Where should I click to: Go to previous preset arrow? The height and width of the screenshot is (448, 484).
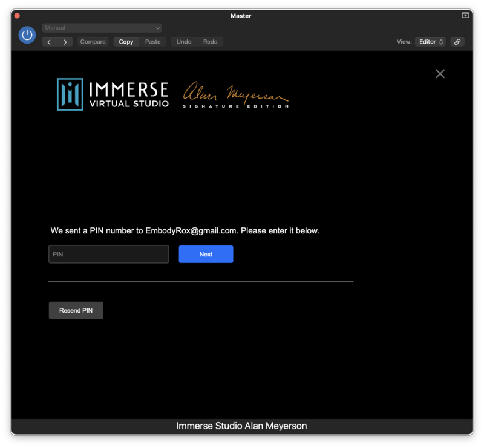pyautogui.click(x=50, y=42)
